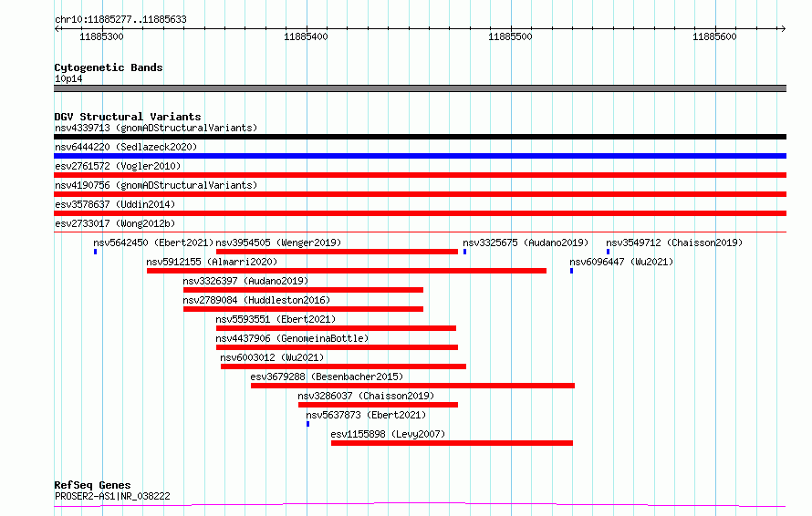This screenshot has height=516, width=812.
Task: Click the DGV Structural Variants track title
Action: pos(128,117)
